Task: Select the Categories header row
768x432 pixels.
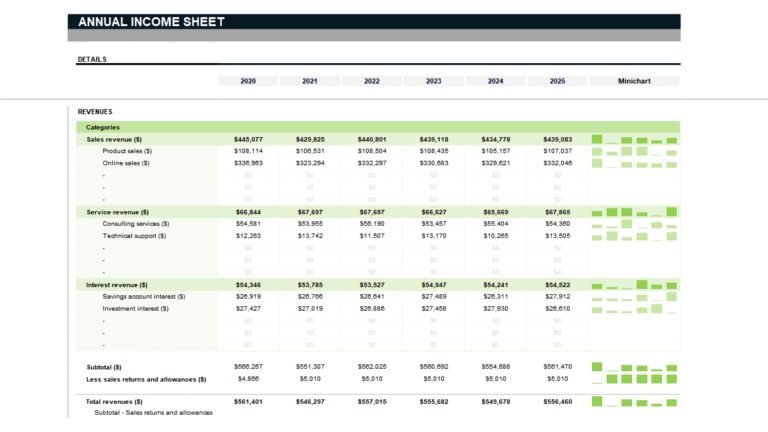Action: (x=103, y=127)
